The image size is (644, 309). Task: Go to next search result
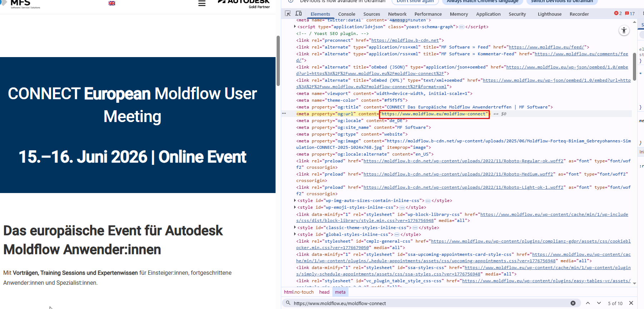tap(599, 303)
